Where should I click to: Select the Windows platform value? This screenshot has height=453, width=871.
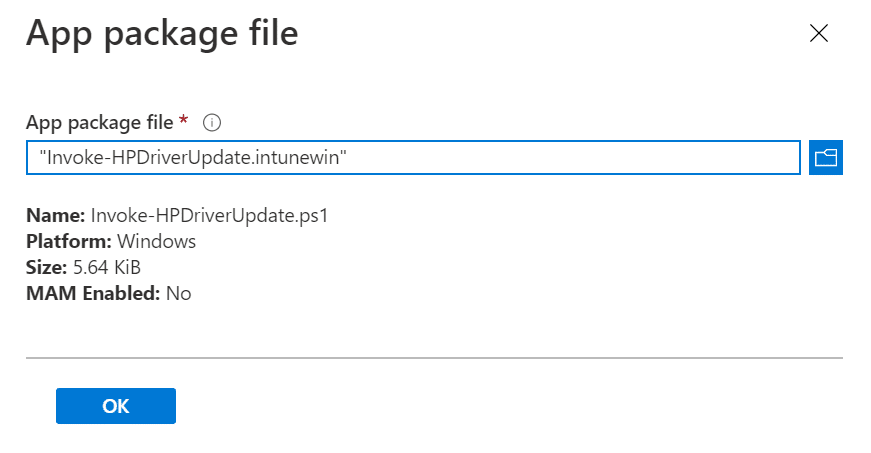point(157,241)
